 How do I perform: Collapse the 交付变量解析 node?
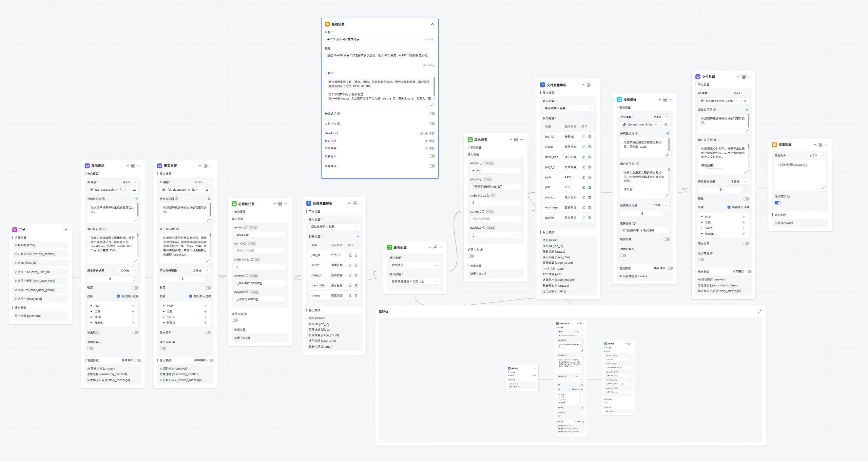pos(583,85)
